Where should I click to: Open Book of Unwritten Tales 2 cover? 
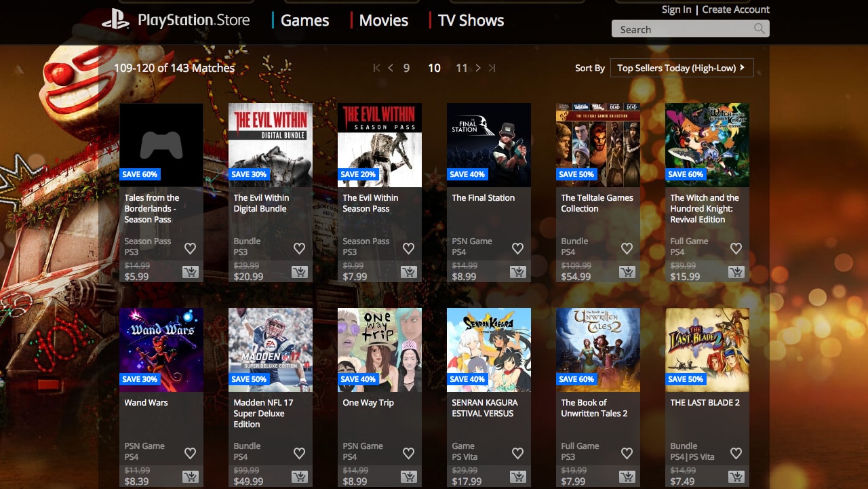(598, 350)
